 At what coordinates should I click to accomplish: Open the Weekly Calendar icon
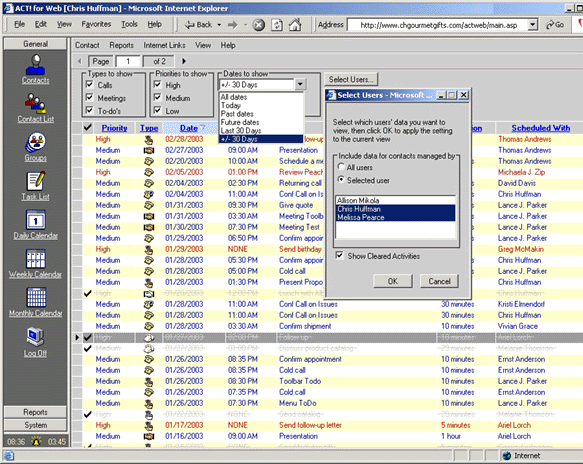click(x=35, y=259)
